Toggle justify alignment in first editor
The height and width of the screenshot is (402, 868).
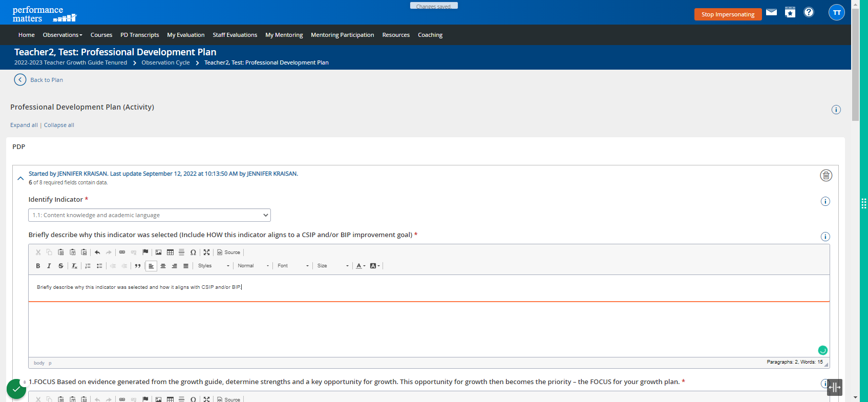pos(186,266)
